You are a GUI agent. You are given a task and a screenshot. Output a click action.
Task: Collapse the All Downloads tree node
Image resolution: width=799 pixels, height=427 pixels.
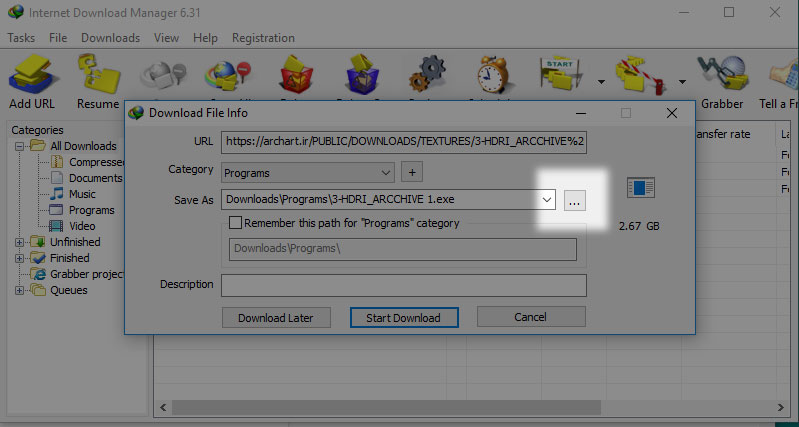[20, 146]
